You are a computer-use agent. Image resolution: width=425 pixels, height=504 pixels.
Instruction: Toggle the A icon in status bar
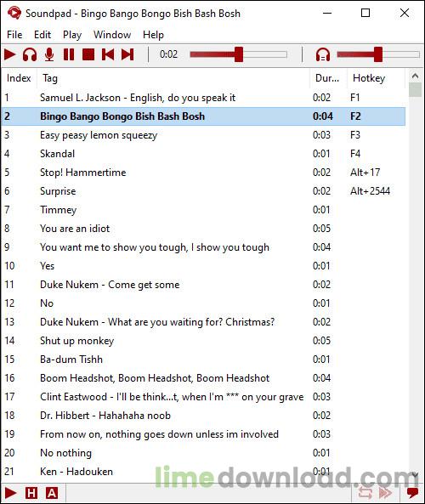(x=52, y=493)
